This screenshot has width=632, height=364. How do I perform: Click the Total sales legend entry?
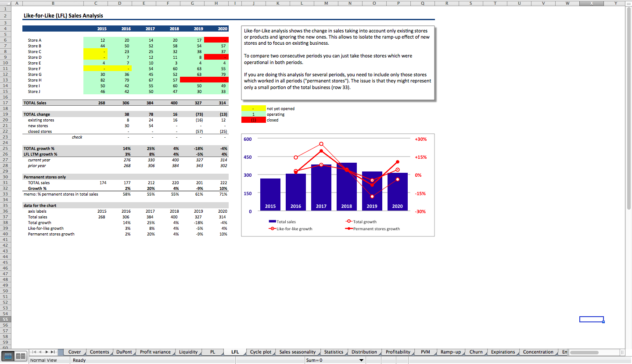pyautogui.click(x=282, y=222)
